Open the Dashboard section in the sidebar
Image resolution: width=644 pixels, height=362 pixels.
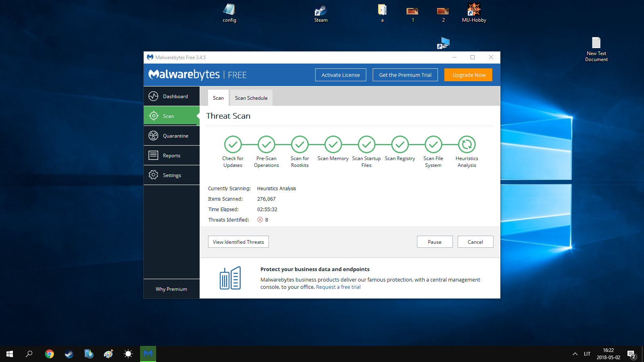[x=171, y=96]
